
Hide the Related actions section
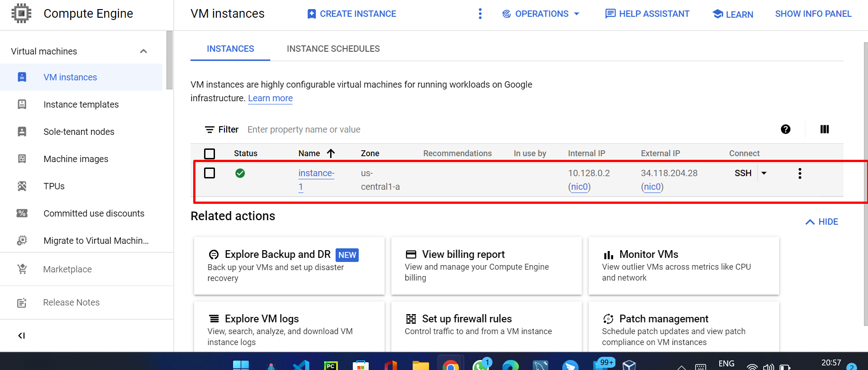point(822,222)
